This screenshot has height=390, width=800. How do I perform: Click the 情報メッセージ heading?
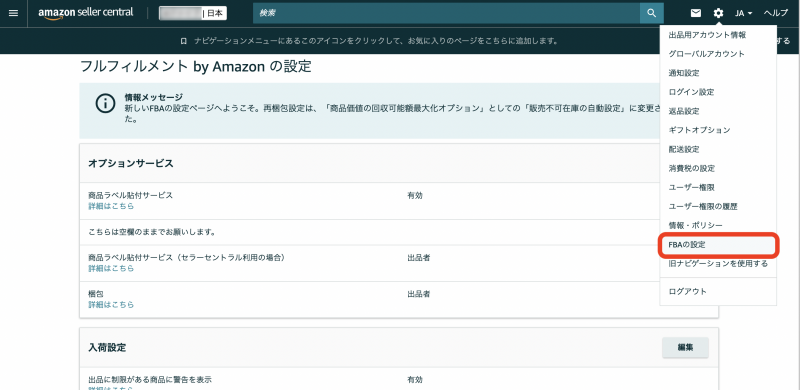click(x=154, y=97)
